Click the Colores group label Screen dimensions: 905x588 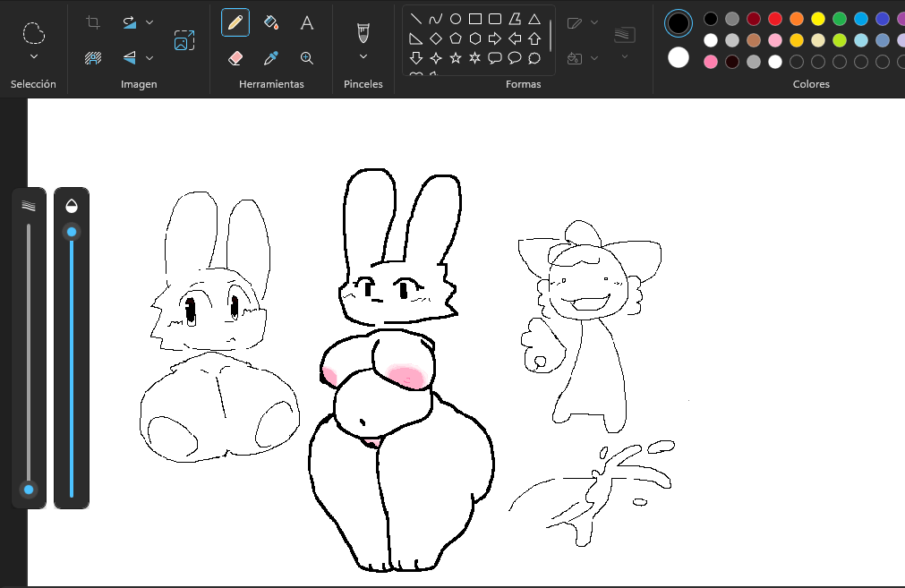pos(811,83)
